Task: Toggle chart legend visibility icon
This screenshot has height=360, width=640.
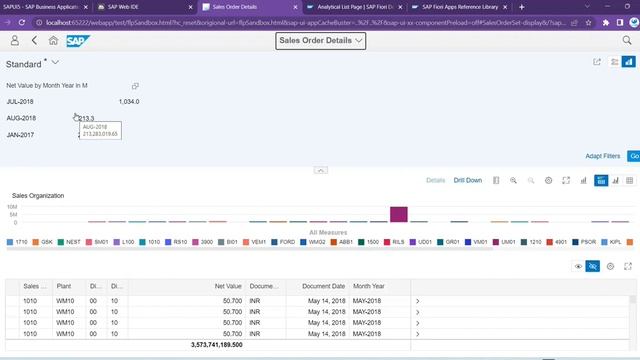Action: coord(496,180)
